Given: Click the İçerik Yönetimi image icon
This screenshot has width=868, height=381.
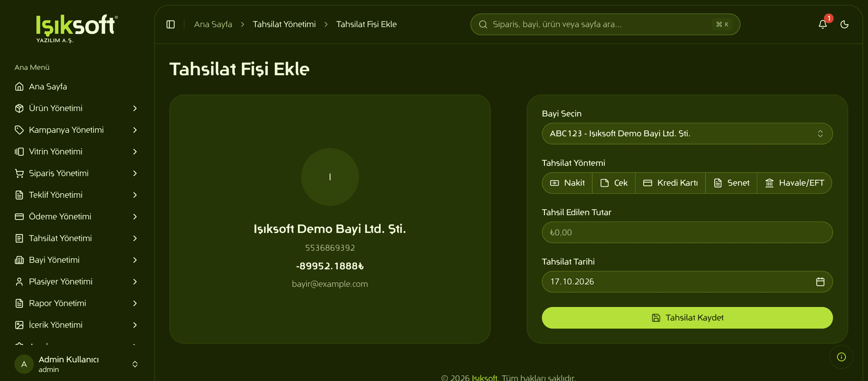Looking at the screenshot, I should [x=19, y=325].
